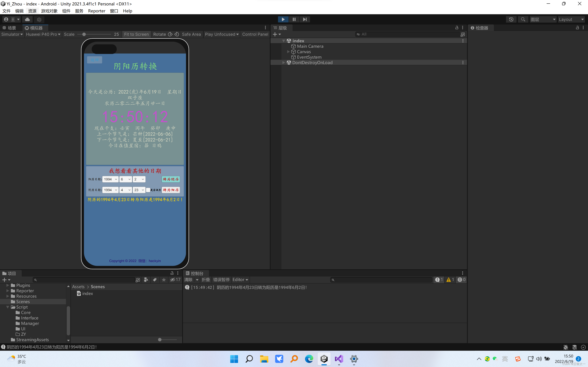Click the Step forward button
The width and height of the screenshot is (588, 367).
point(305,19)
